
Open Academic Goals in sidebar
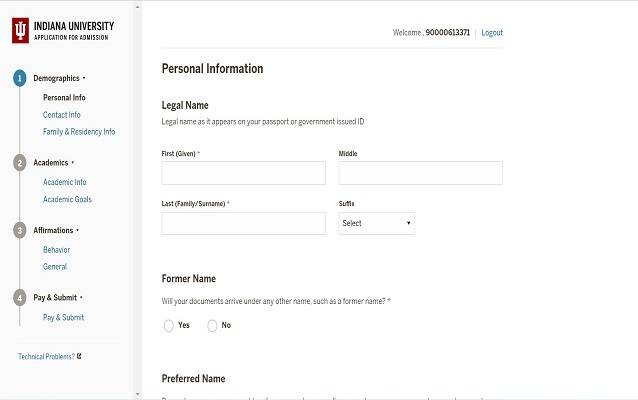[x=67, y=199]
